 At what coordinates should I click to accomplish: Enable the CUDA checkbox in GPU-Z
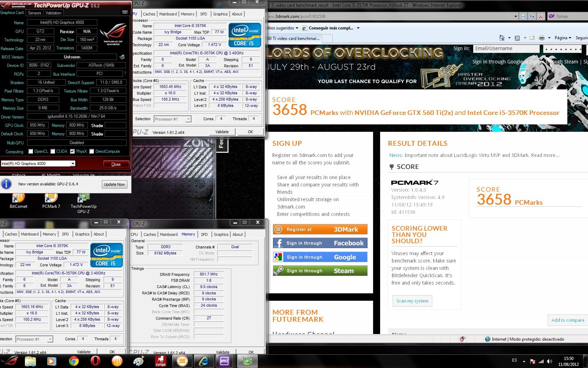click(53, 151)
